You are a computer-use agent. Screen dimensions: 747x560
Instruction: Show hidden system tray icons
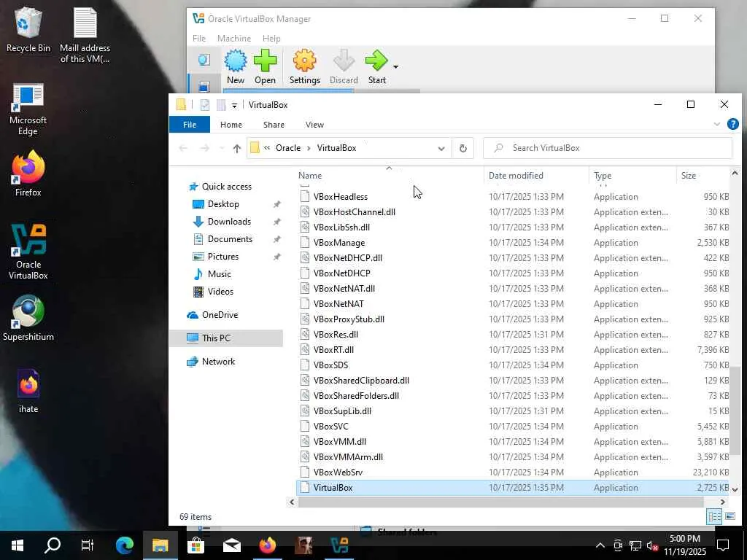[600, 545]
